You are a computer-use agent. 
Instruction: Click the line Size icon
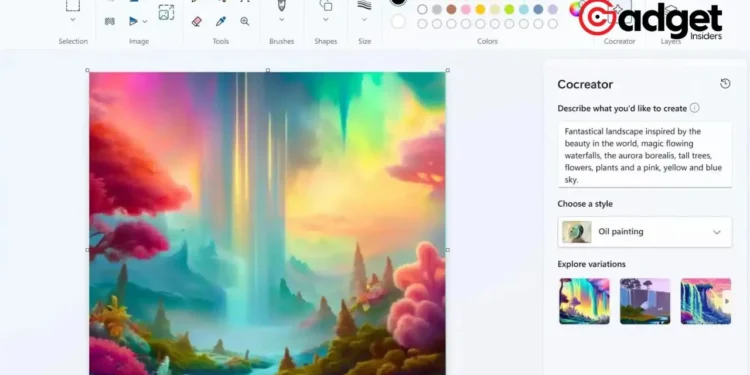[x=364, y=5]
